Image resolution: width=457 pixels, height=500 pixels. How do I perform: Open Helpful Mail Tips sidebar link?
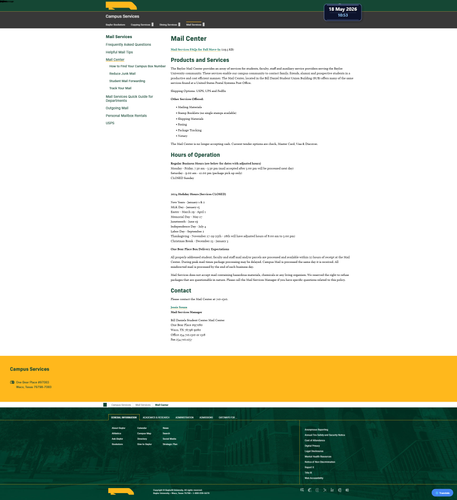click(119, 52)
